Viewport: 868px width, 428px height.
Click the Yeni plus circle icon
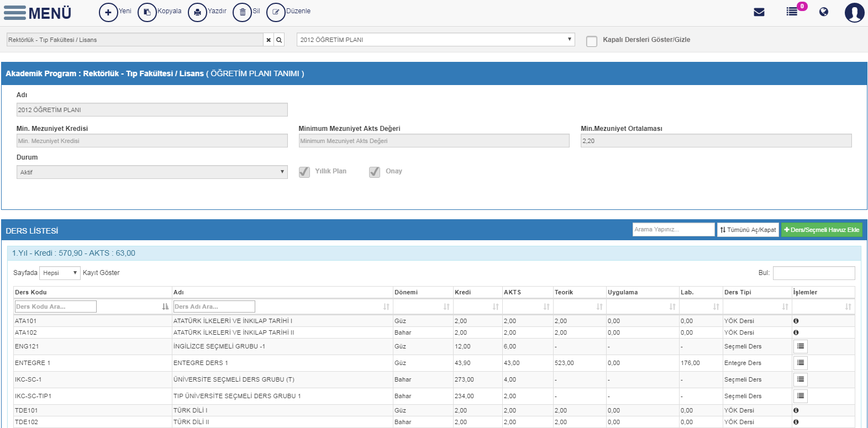tap(108, 12)
